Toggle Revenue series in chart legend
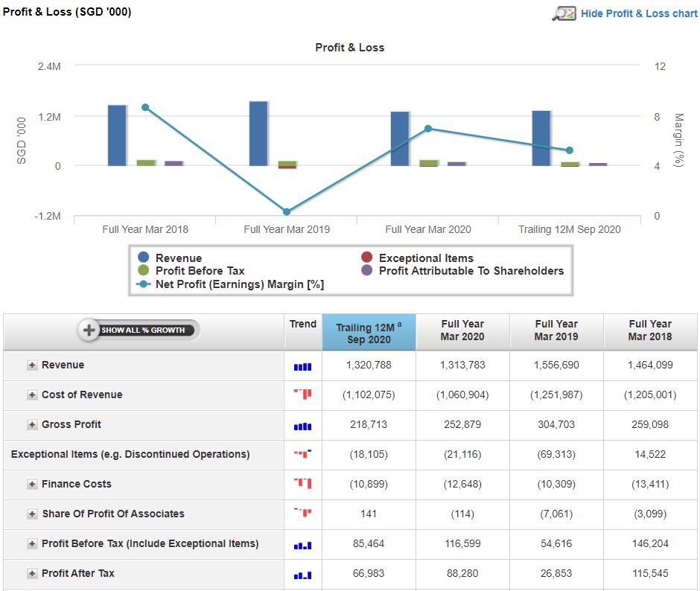Viewport: 700px width, 591px height. (x=178, y=258)
